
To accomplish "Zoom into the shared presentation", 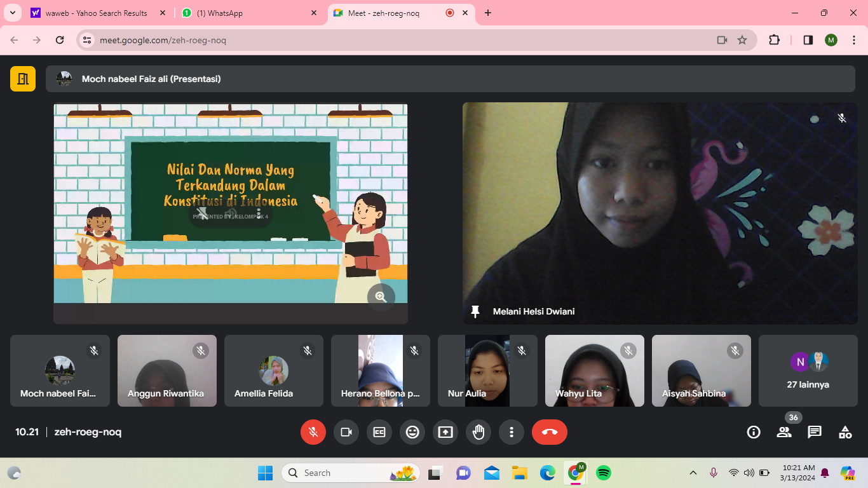I will coord(381,297).
